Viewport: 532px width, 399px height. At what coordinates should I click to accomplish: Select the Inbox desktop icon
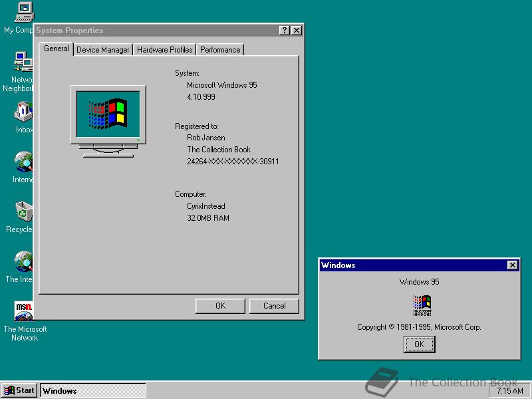(23, 112)
